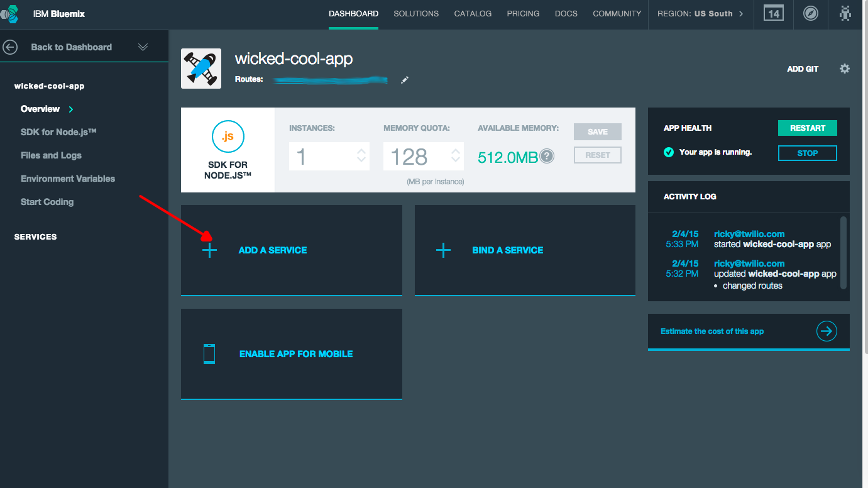Image resolution: width=868 pixels, height=488 pixels.
Task: Open app settings gear icon
Action: [845, 69]
